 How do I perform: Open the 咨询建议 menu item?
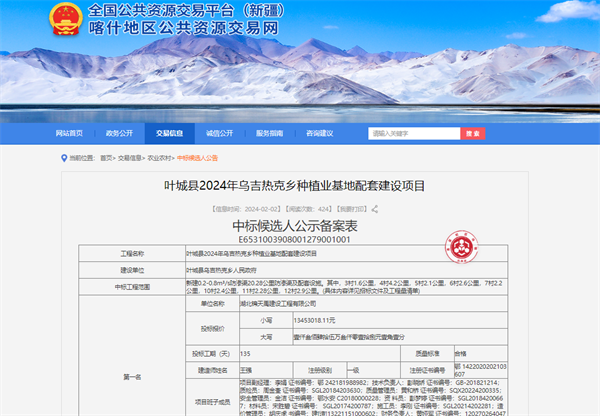point(319,132)
